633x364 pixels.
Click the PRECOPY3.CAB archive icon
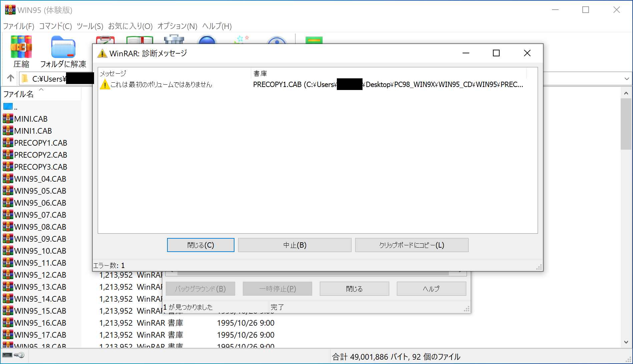click(x=8, y=167)
